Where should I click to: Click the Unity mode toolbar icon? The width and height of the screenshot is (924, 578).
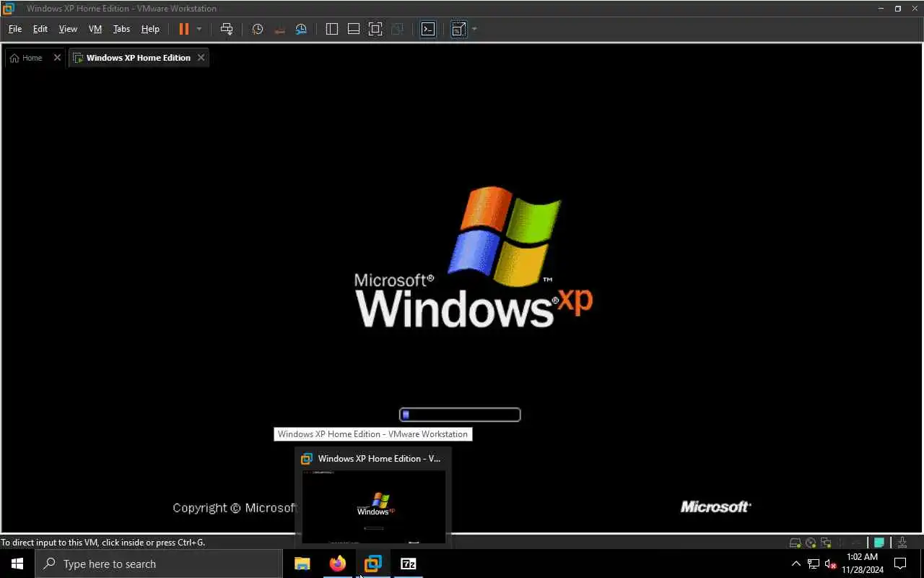(397, 29)
